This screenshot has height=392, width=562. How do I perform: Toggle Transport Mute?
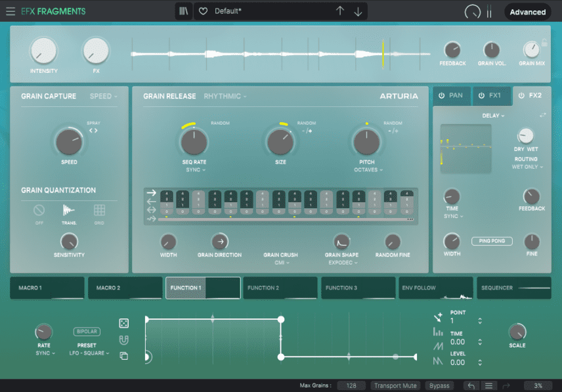tap(395, 386)
